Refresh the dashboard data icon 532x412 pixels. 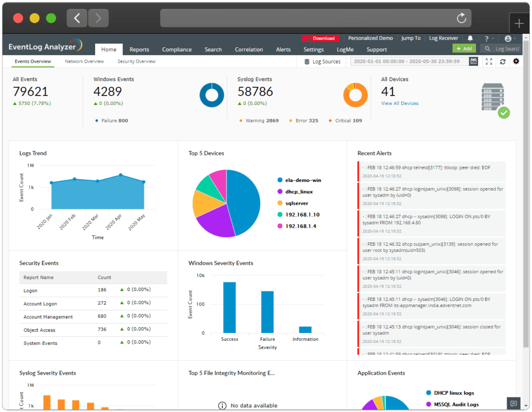coord(503,61)
